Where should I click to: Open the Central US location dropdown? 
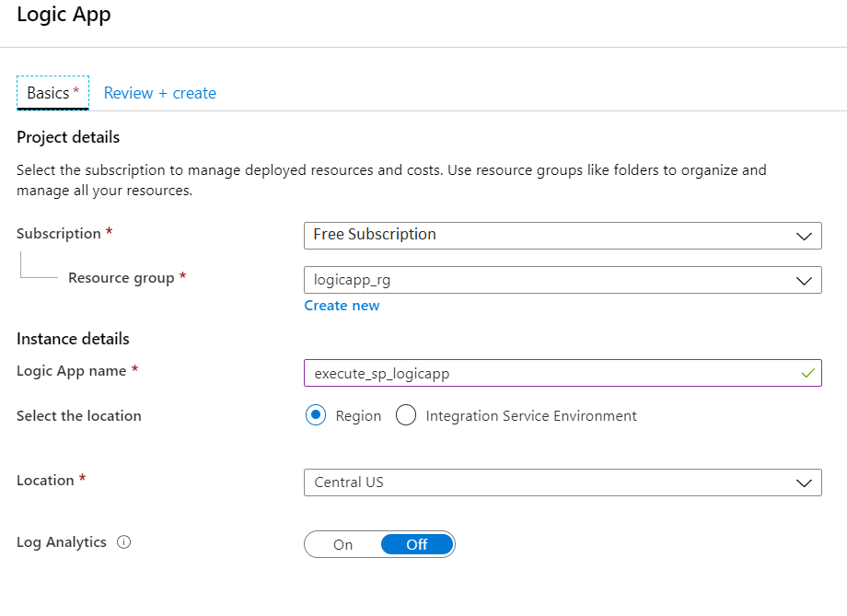[563, 482]
